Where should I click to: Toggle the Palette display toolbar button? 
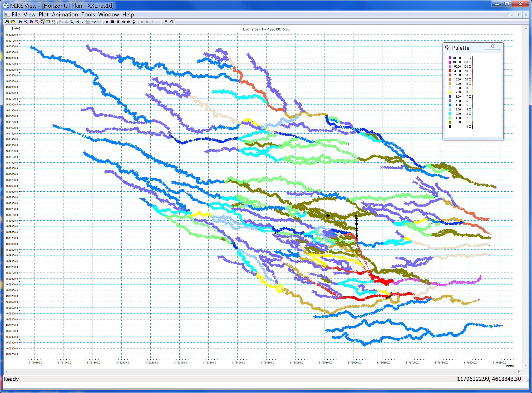[42, 22]
